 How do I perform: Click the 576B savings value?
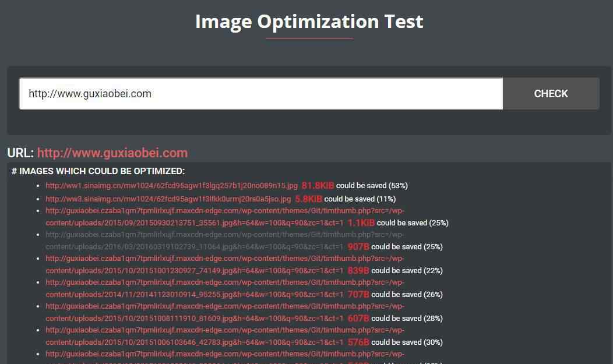click(358, 342)
